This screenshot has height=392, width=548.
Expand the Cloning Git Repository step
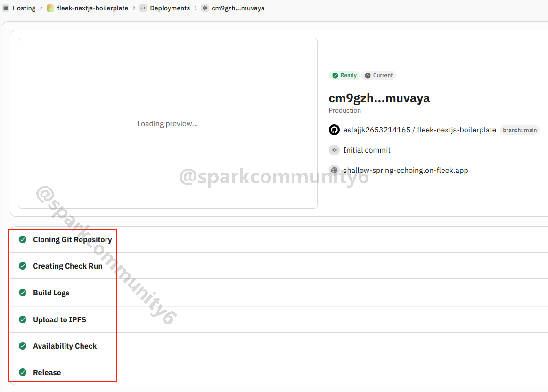(x=279, y=240)
